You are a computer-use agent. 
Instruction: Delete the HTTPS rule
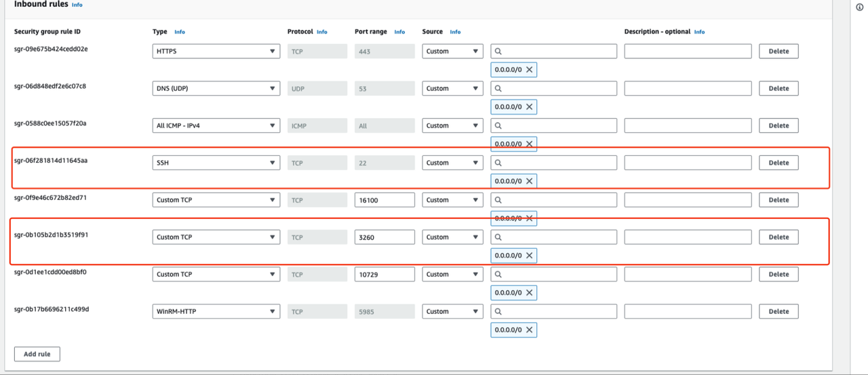point(778,51)
